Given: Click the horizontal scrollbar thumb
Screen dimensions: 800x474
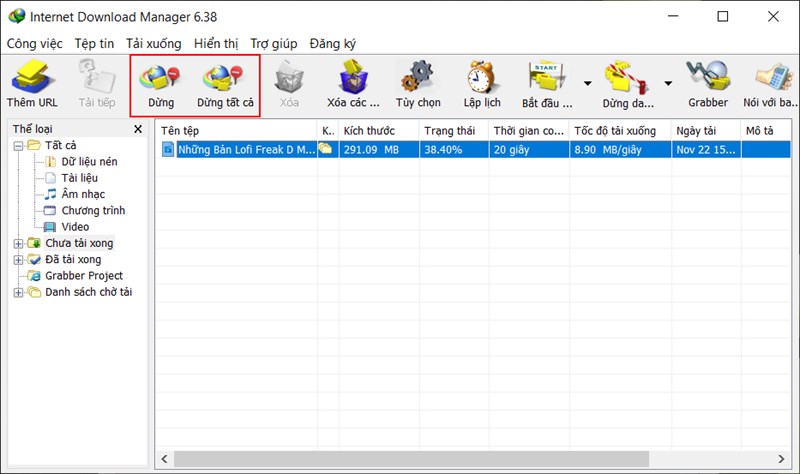Looking at the screenshot, I should tap(411, 459).
